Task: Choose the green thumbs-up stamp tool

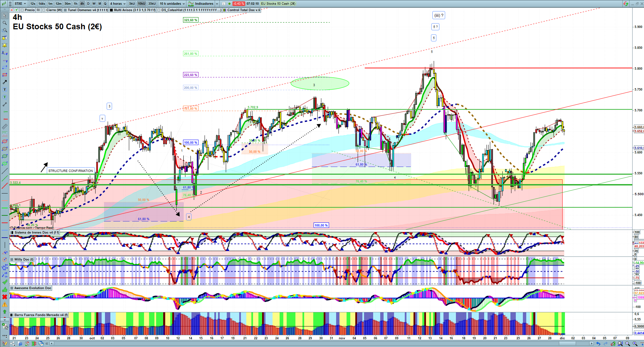Action: point(5,289)
